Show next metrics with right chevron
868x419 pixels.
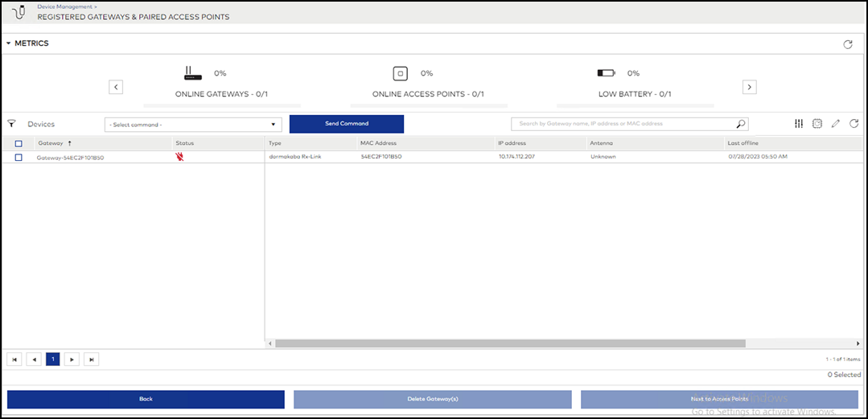[x=750, y=87]
